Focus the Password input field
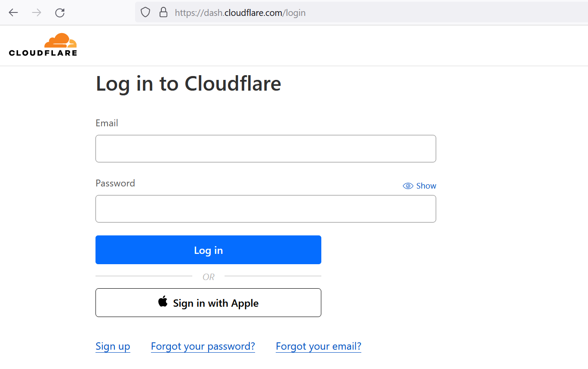Screen dimensions: 588x369 tap(266, 209)
